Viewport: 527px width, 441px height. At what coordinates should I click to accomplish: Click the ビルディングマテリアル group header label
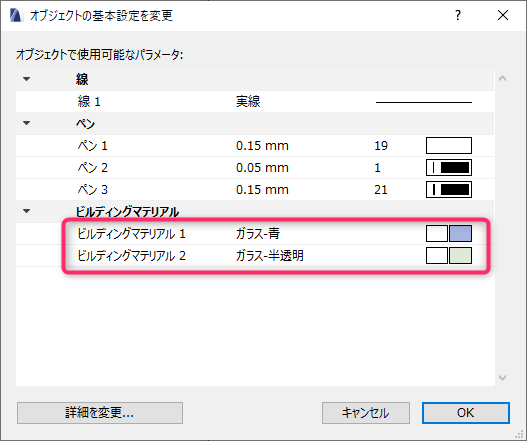click(127, 212)
